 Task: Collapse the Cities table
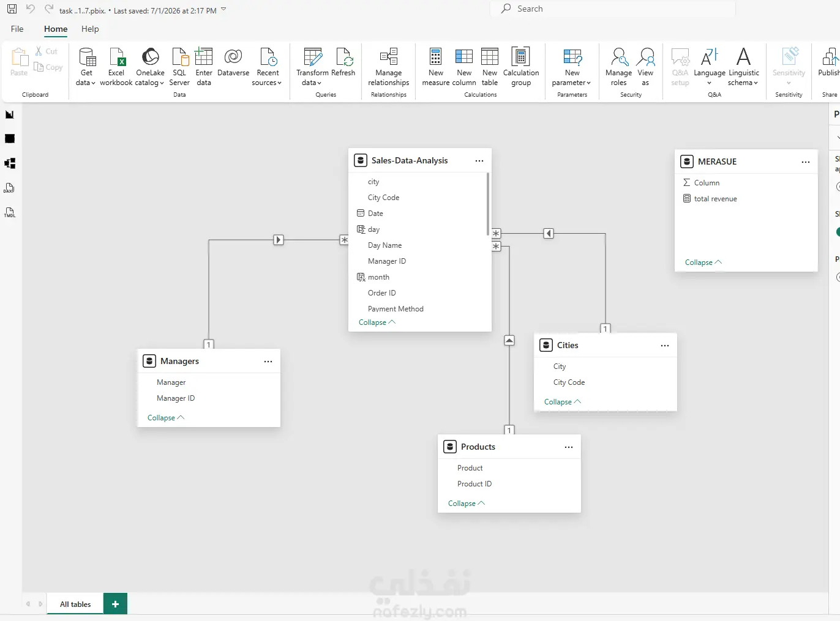[563, 402]
